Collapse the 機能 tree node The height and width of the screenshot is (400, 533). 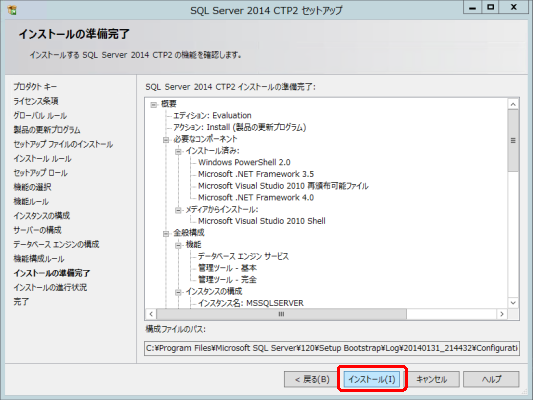pos(178,245)
